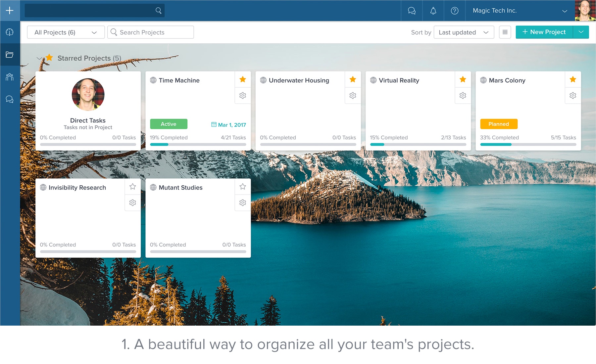Open the All Projects (6) dropdown
Screen dimensions: 596x364
pyautogui.click(x=66, y=32)
